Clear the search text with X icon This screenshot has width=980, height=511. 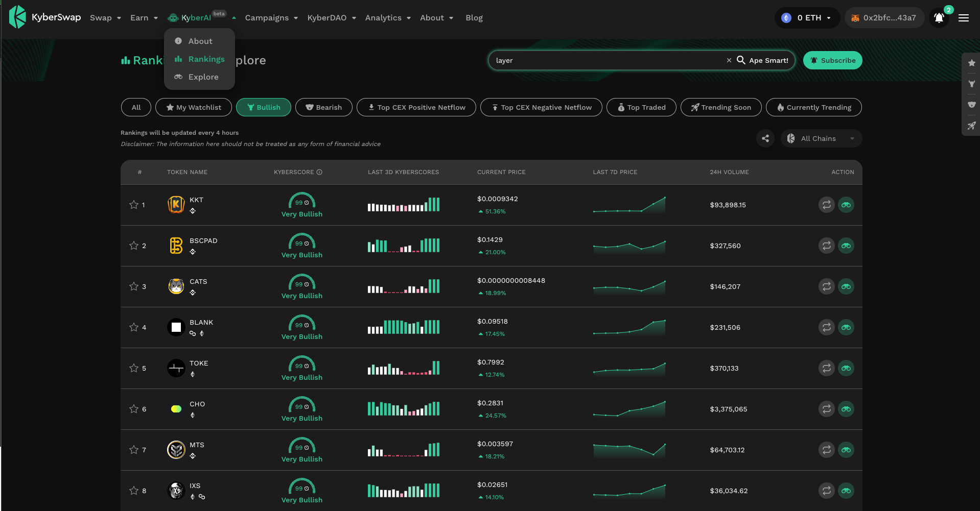(x=729, y=60)
